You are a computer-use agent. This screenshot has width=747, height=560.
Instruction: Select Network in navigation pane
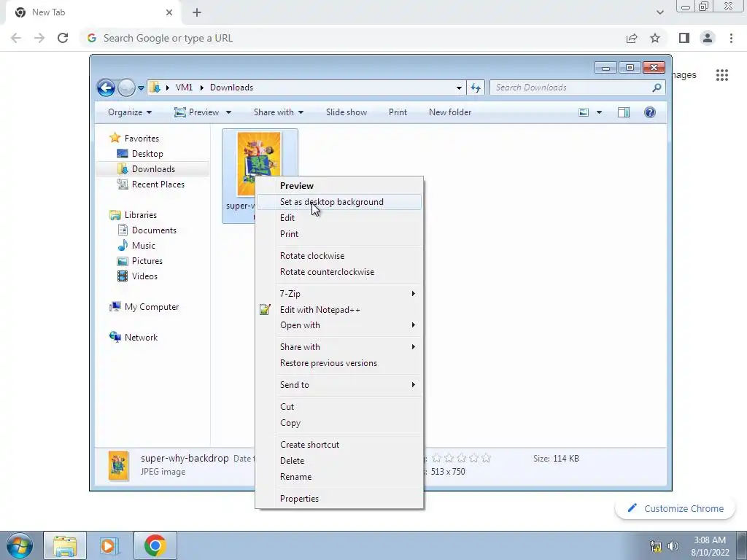141,338
